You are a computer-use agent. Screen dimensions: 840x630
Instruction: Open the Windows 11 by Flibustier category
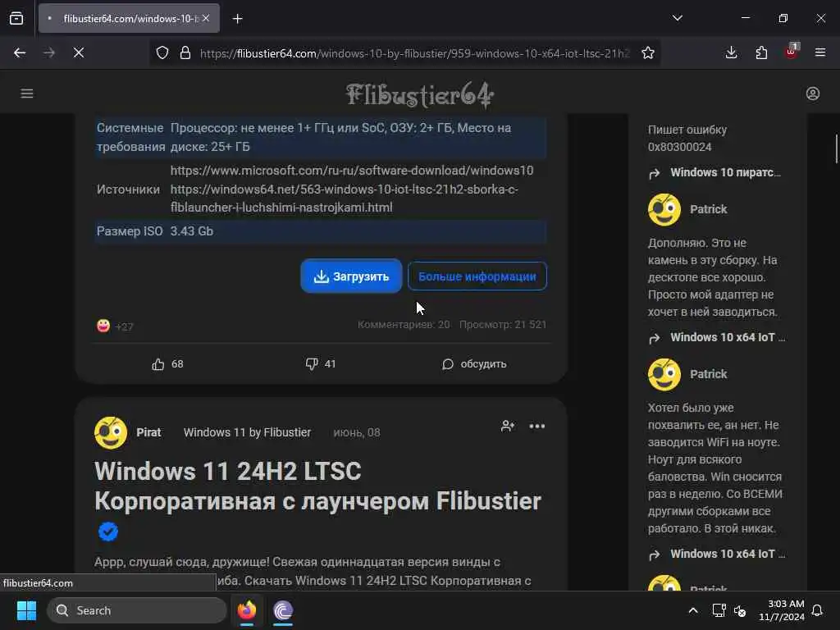click(247, 433)
